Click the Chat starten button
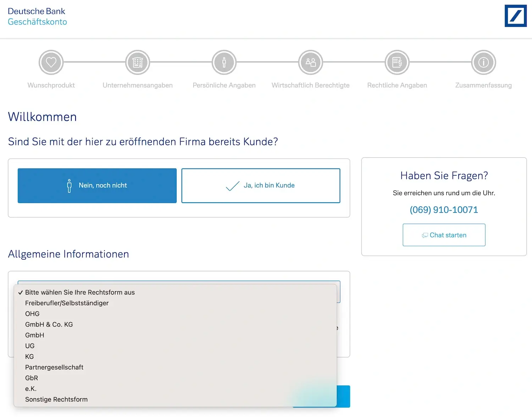Screen dimensions: 532x417 point(444,235)
